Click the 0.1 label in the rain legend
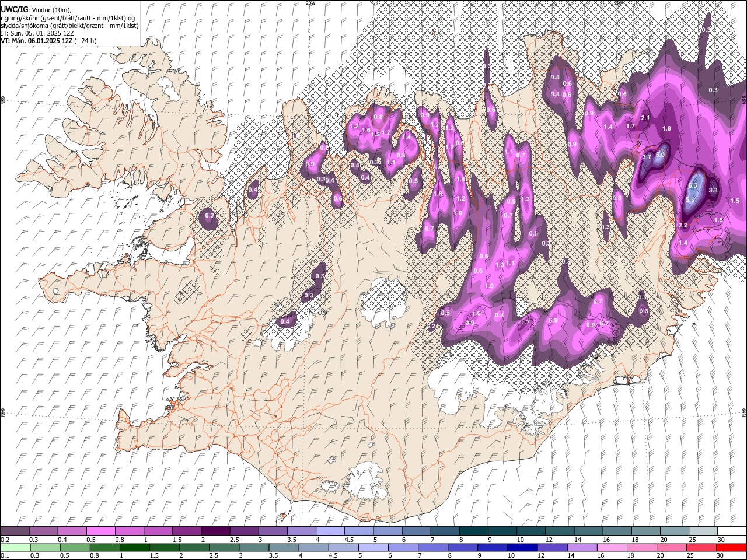The width and height of the screenshot is (747, 560). 5,555
